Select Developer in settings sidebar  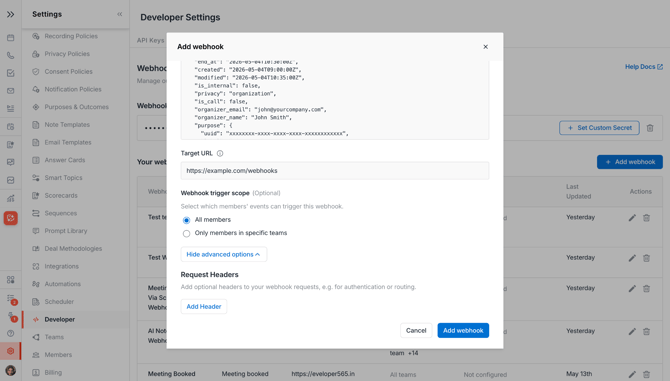(59, 319)
